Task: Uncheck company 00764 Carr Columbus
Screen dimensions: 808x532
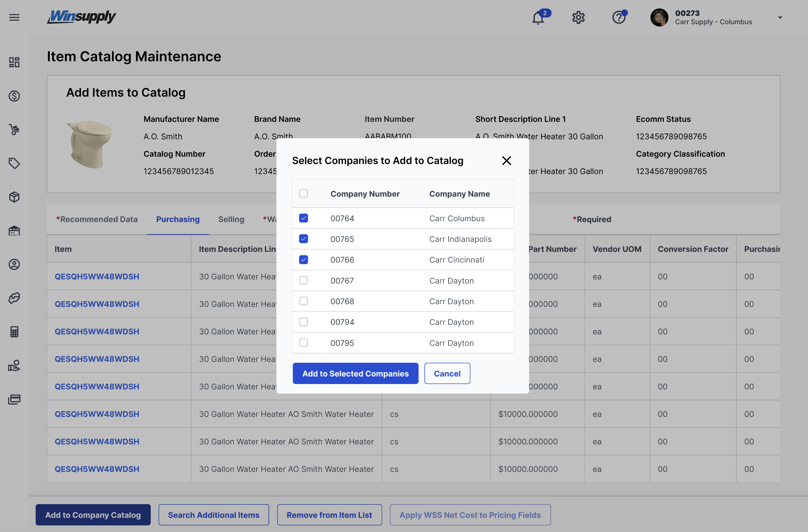Action: 304,218
